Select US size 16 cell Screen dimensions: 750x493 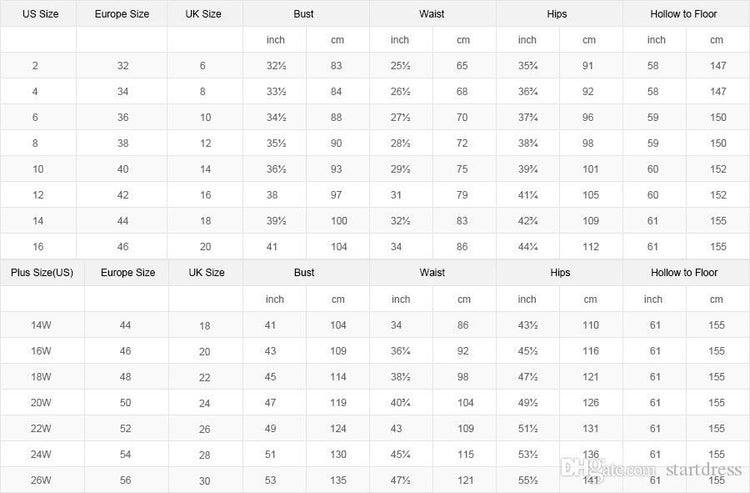38,247
